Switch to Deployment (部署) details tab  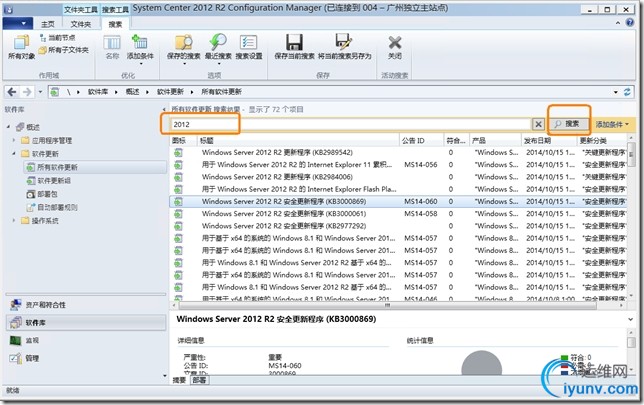[x=200, y=380]
